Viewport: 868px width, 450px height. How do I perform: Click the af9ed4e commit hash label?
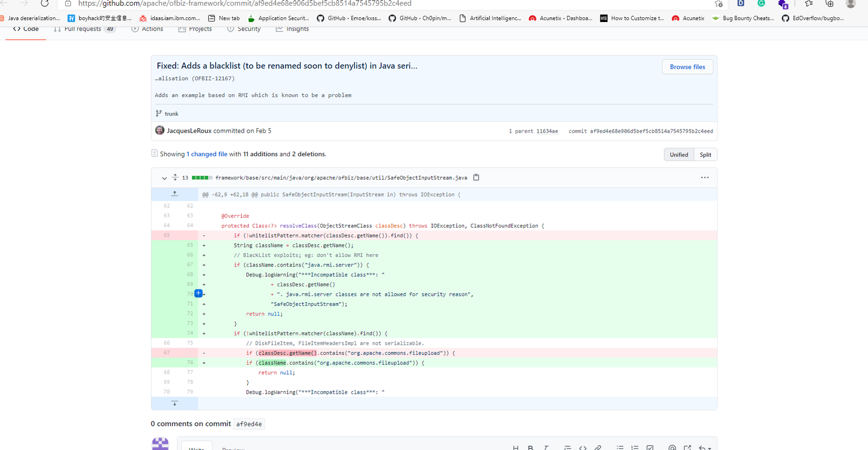(x=249, y=424)
